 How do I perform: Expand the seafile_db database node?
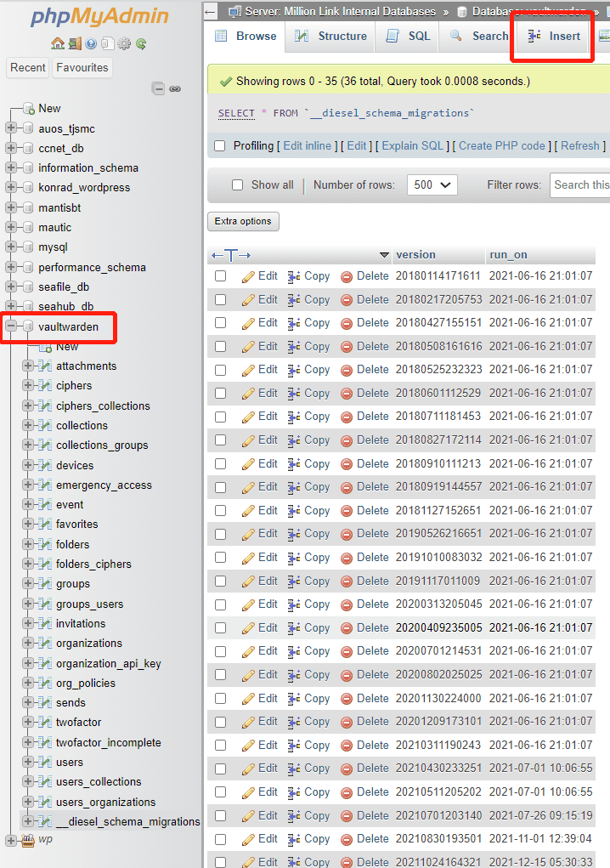(x=10, y=286)
